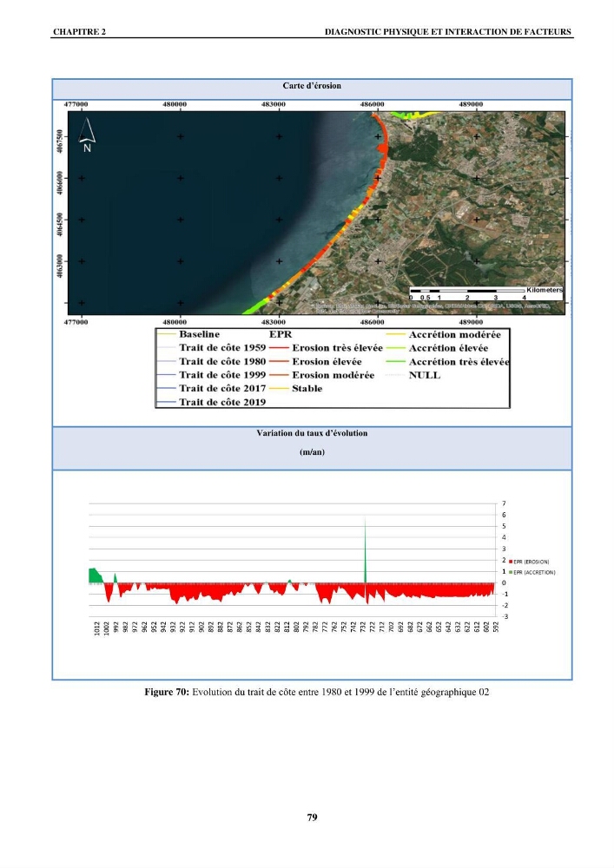Click the CHAPITRE 2 header text
614x868 pixels.
click(x=79, y=31)
